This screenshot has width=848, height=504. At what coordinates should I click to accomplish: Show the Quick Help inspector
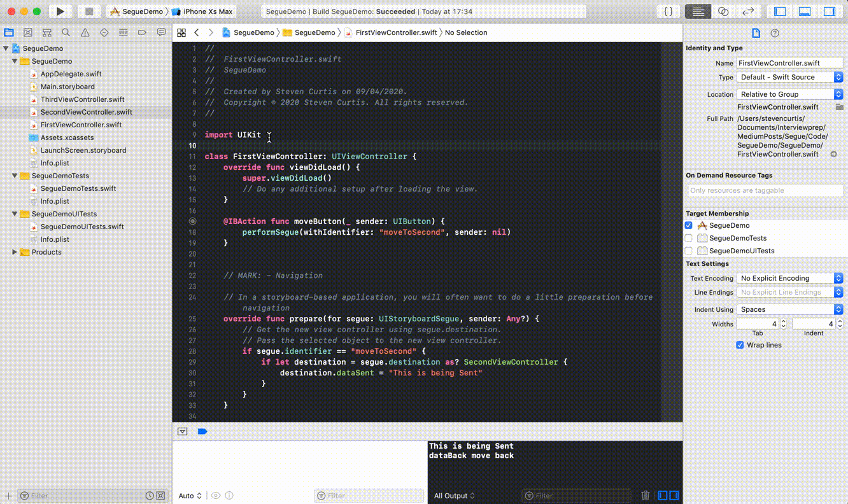tap(775, 33)
